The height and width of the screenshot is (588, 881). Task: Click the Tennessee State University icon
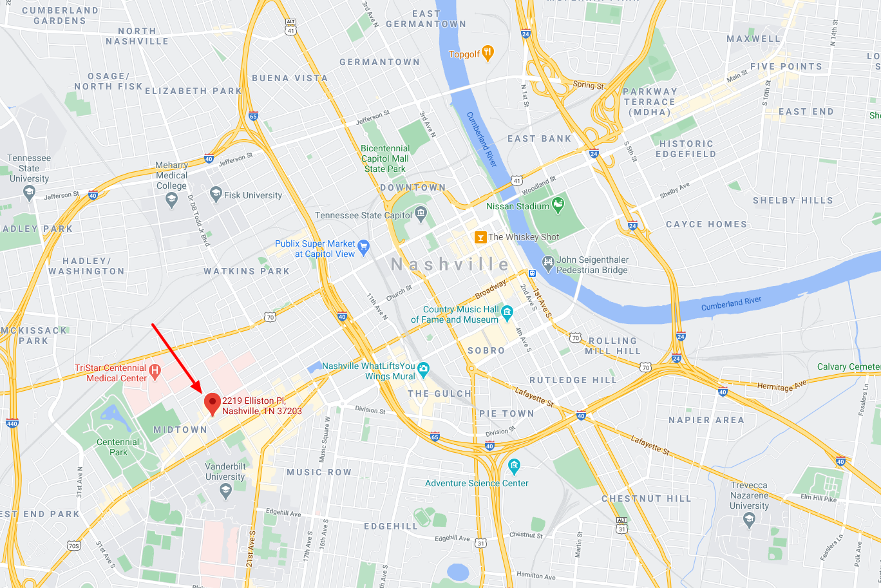point(29,191)
